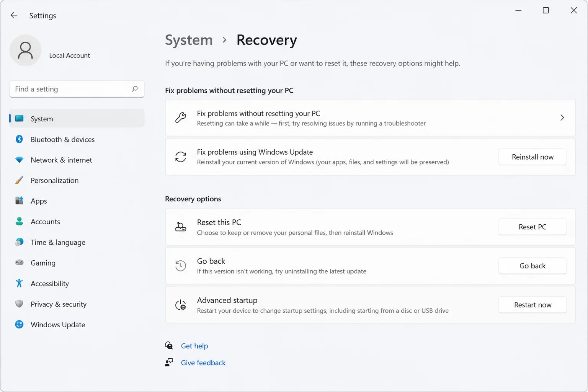This screenshot has height=392, width=588.
Task: Click the Time & language globe icon
Action: pos(19,242)
